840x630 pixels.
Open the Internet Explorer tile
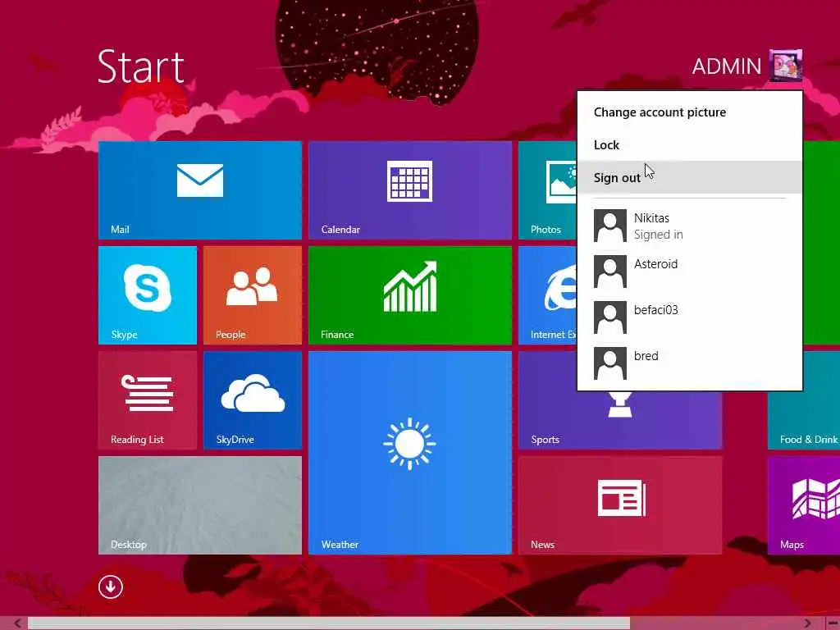[547, 295]
